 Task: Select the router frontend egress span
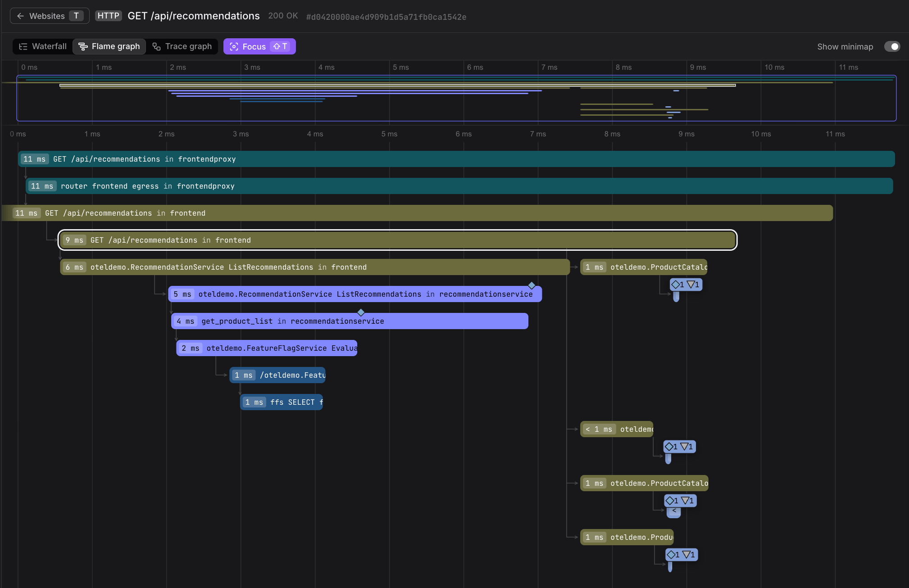point(459,186)
